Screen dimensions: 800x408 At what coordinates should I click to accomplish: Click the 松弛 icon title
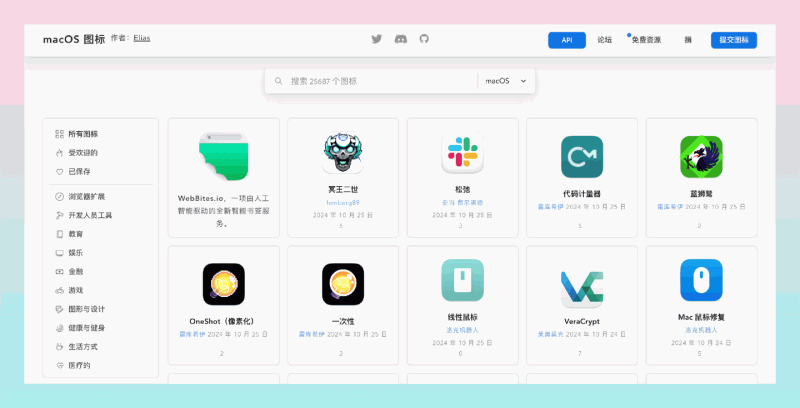pyautogui.click(x=462, y=190)
